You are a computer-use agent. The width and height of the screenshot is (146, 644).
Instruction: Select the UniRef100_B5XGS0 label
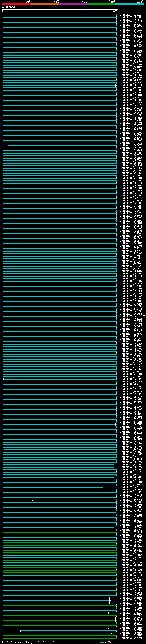[131, 596]
